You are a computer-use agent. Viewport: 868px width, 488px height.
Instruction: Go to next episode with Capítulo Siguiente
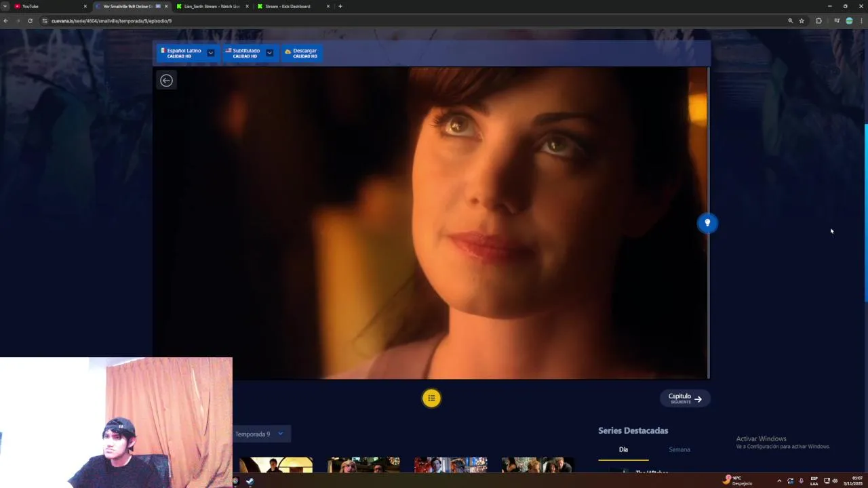685,399
